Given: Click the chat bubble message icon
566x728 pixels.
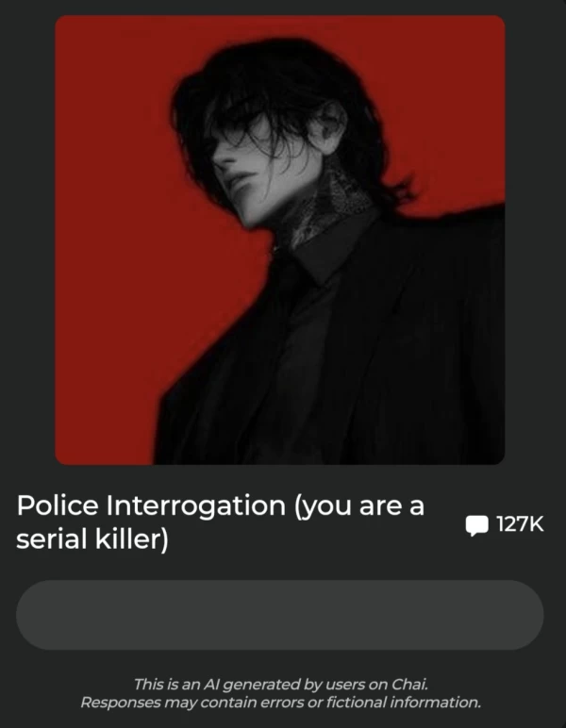Looking at the screenshot, I should (476, 525).
